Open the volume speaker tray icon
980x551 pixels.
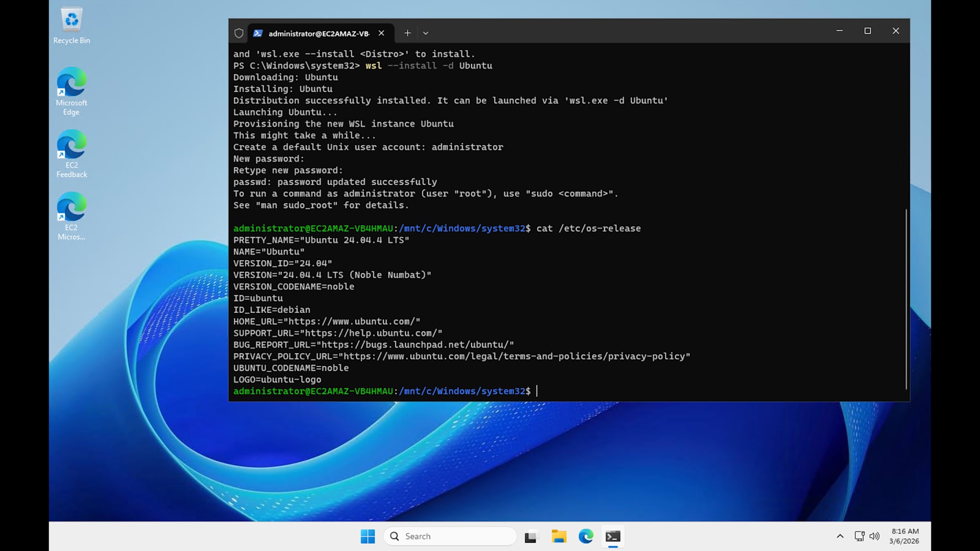pyautogui.click(x=874, y=536)
